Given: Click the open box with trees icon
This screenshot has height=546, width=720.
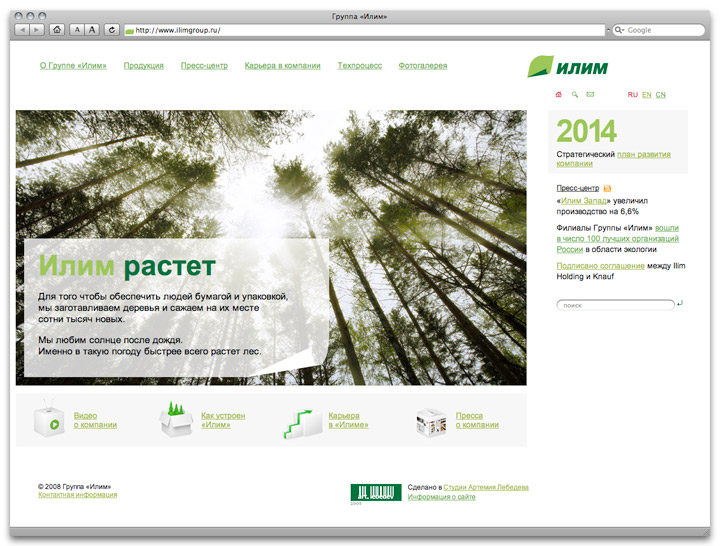Looking at the screenshot, I should 175,421.
